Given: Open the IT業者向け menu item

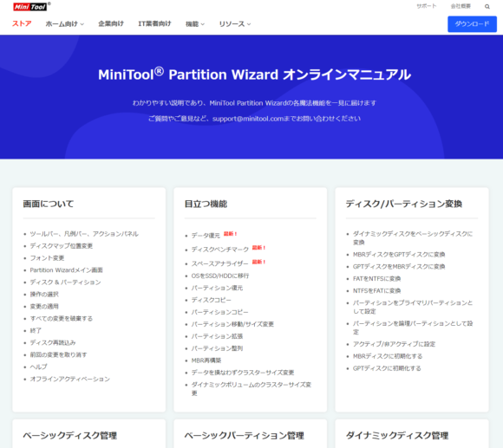Looking at the screenshot, I should (x=154, y=23).
